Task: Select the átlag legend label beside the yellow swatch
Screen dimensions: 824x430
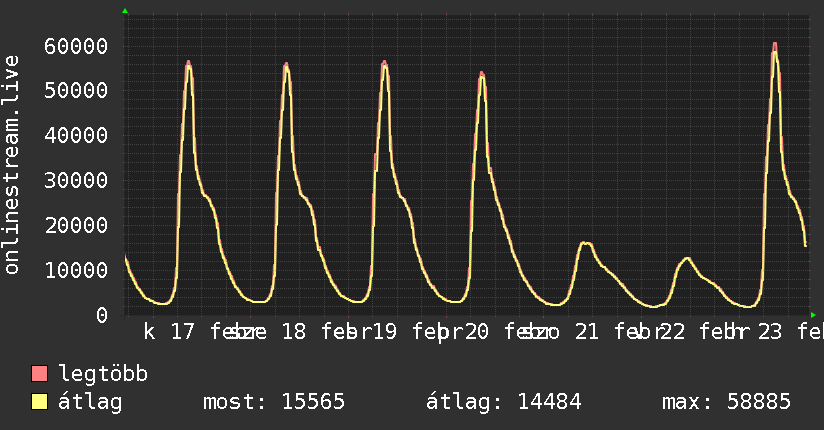Action: coord(90,402)
